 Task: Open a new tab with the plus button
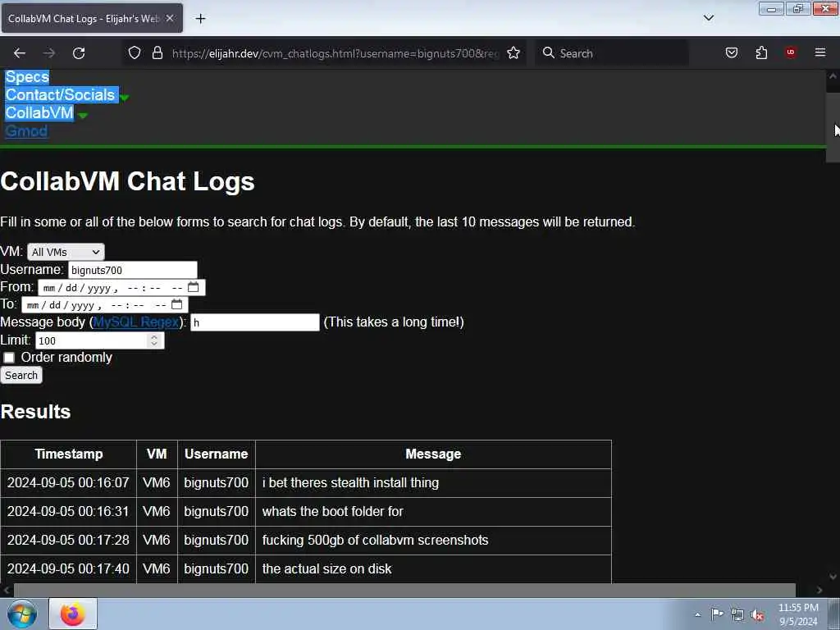200,19
